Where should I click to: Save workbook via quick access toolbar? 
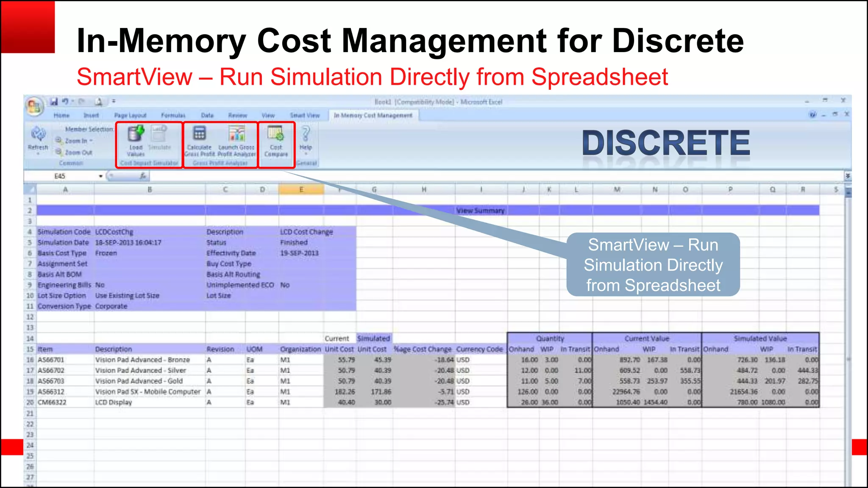pos(54,102)
